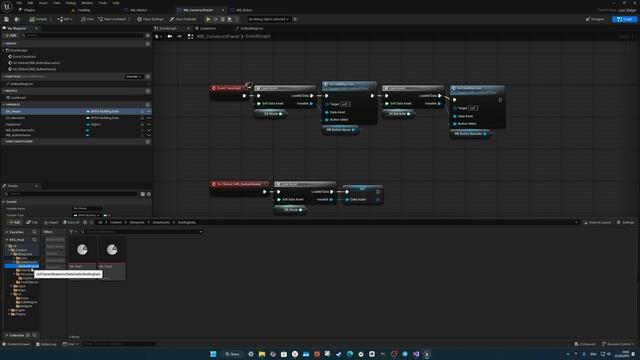The image size is (640, 360).
Task: Add a new function with the plus icon
Action: click(148, 77)
